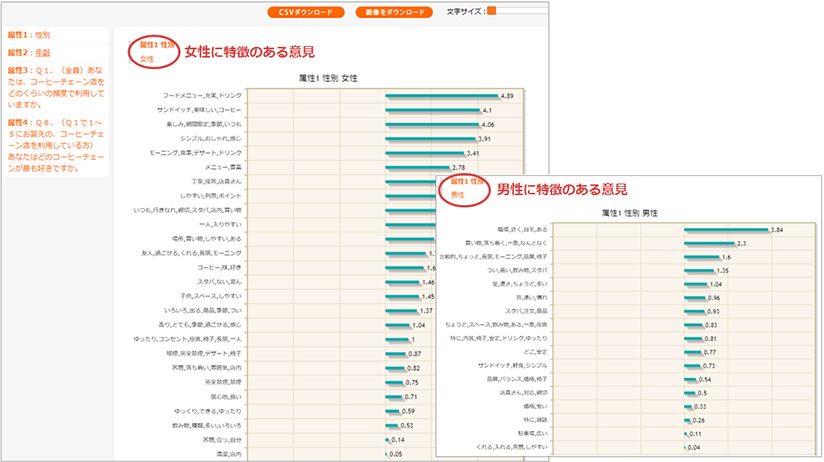Click value label 2.3 in male chart

coord(741,243)
